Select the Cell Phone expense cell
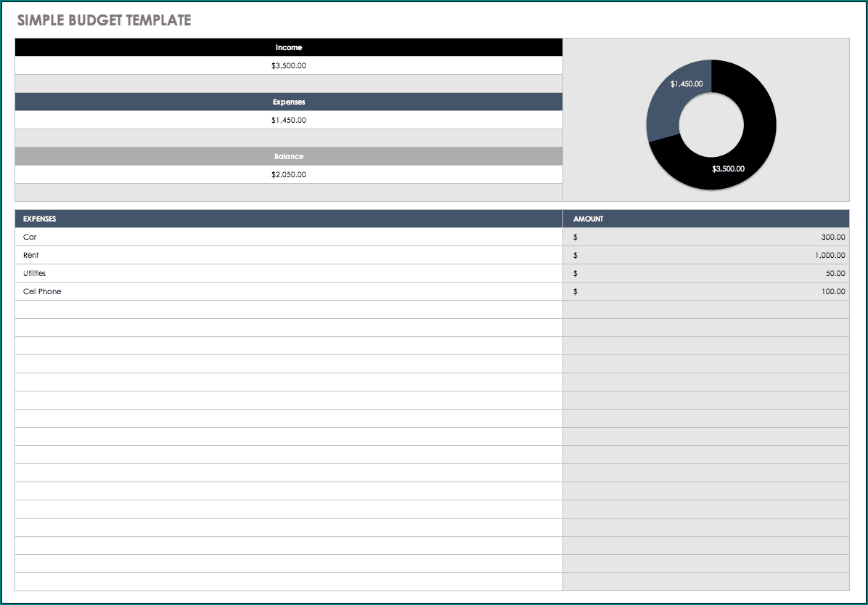Screen dimensions: 868x605 (288, 291)
